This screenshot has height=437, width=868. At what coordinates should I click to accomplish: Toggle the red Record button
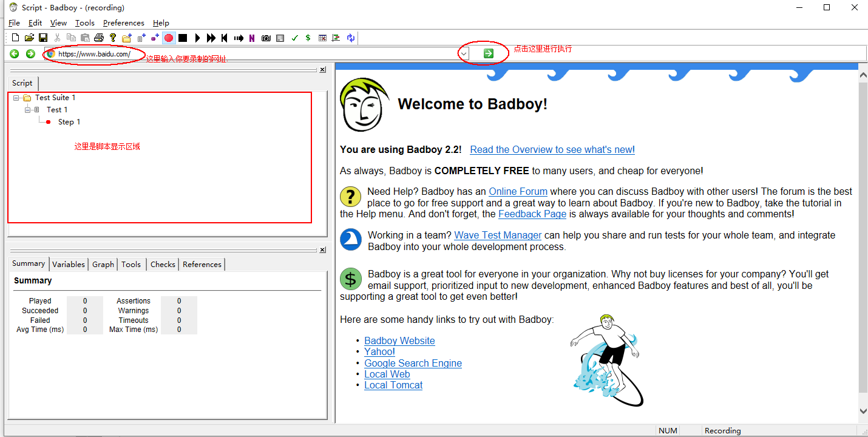pos(169,38)
